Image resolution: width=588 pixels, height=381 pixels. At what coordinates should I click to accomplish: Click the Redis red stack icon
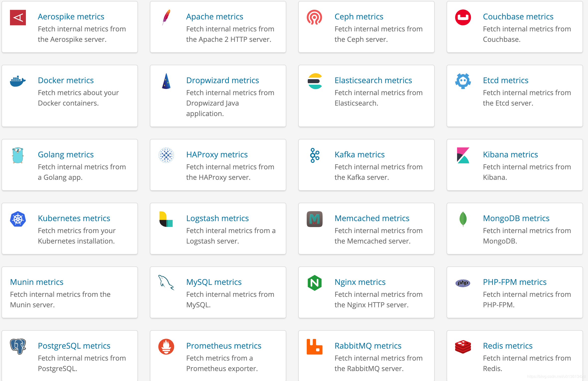pyautogui.click(x=463, y=347)
